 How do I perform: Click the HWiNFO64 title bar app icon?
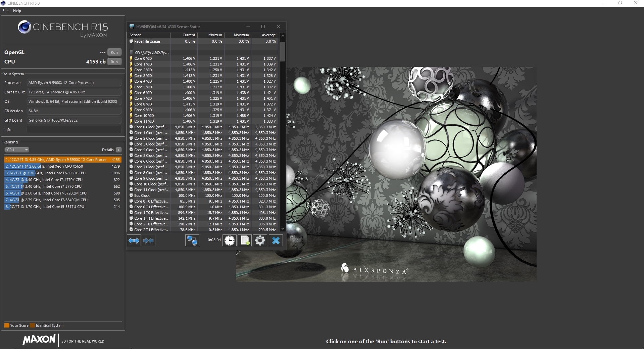pyautogui.click(x=132, y=27)
